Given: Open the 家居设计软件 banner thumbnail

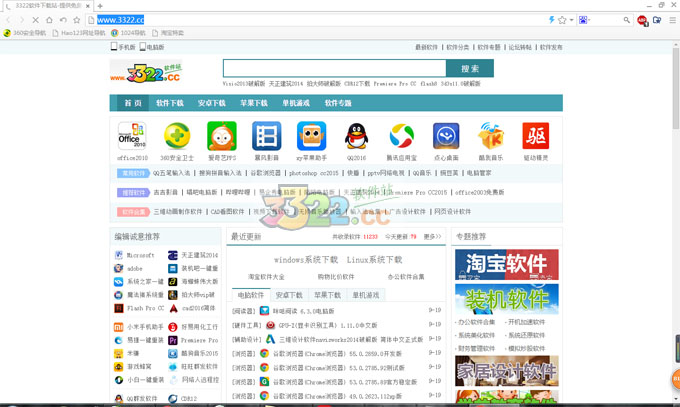Looking at the screenshot, I should point(507,371).
